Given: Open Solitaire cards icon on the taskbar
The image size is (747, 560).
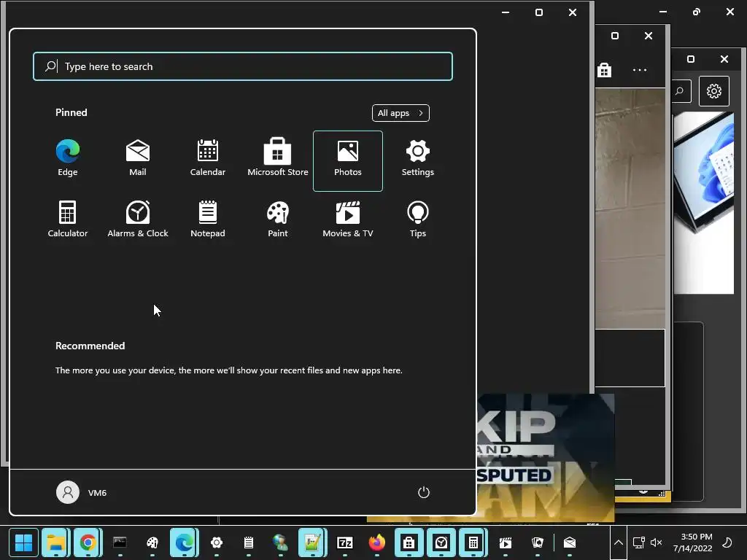Looking at the screenshot, I should point(538,542).
